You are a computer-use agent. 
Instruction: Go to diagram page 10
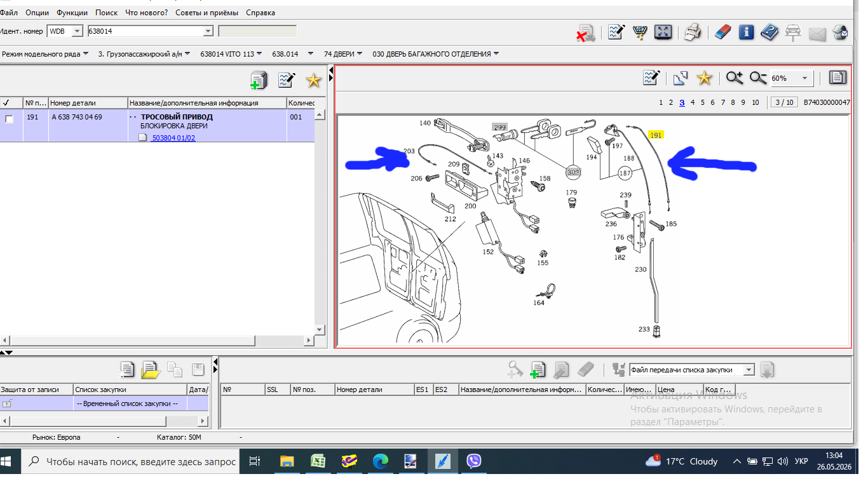(755, 102)
